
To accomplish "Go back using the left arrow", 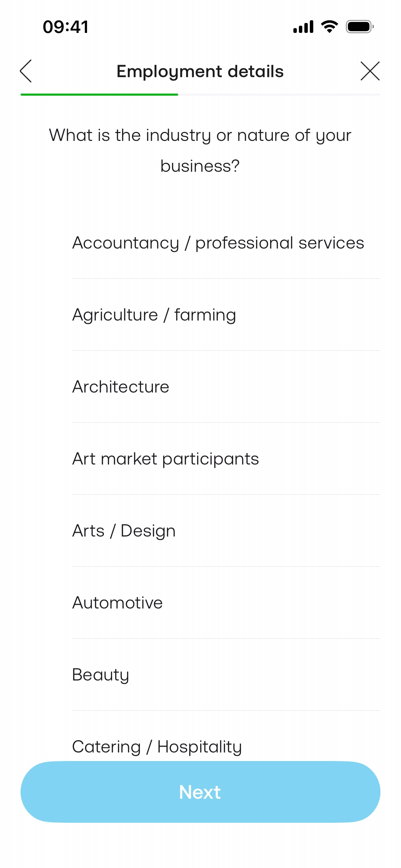I will point(26,71).
